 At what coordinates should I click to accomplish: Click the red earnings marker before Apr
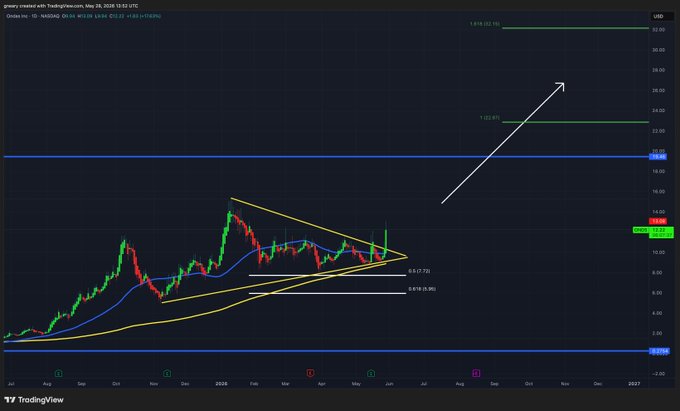click(x=310, y=373)
